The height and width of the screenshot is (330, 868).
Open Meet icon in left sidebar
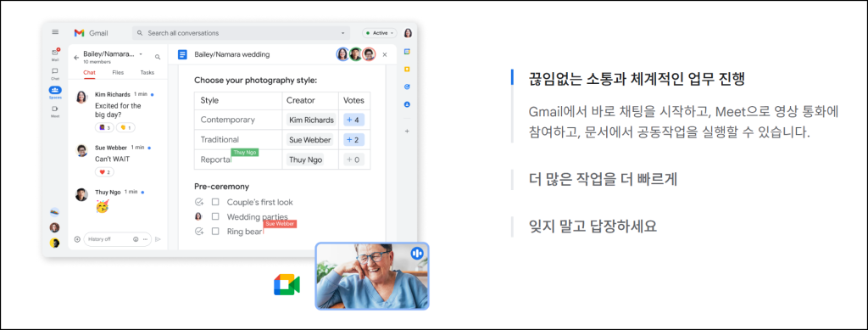[55, 111]
